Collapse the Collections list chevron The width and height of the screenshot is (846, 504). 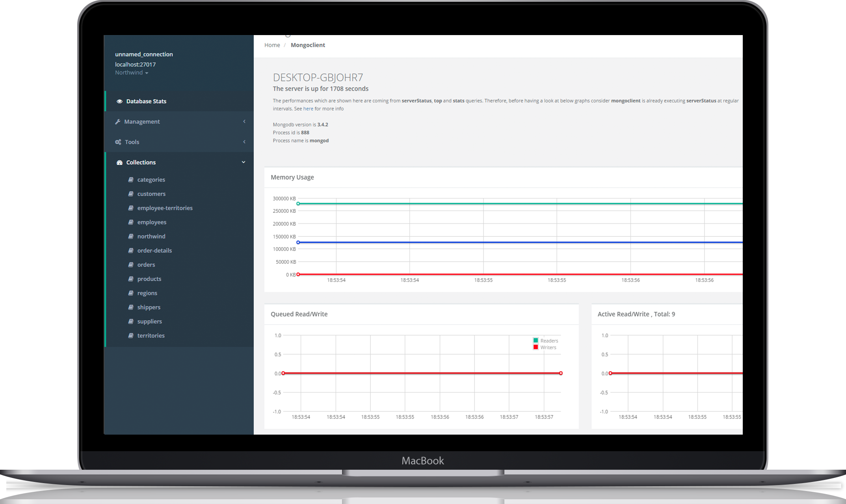point(244,162)
